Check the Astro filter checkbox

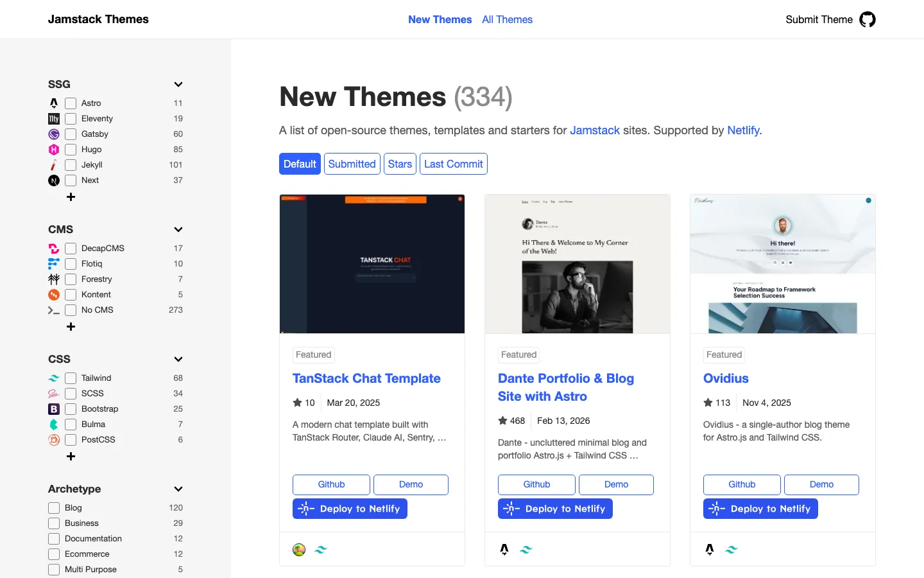[x=71, y=103]
